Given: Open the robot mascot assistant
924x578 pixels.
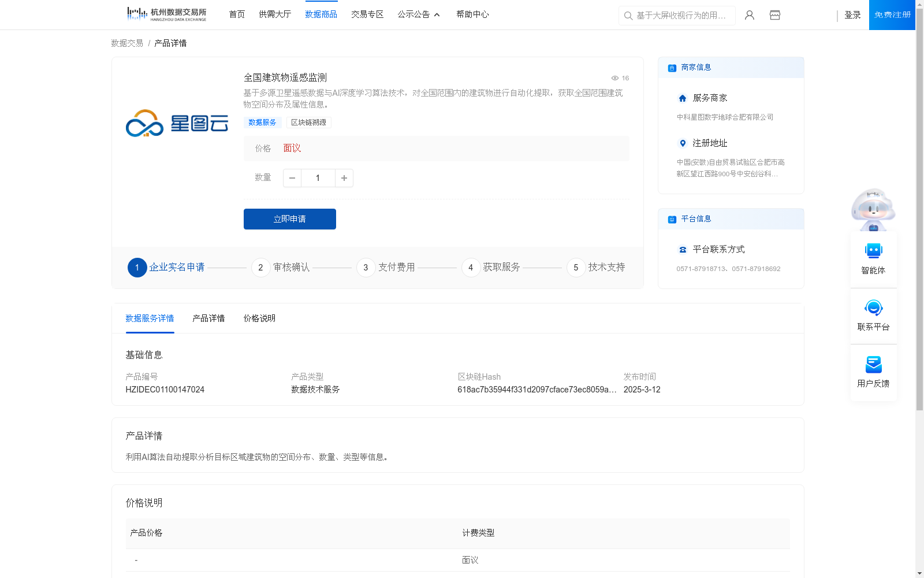Looking at the screenshot, I should (x=873, y=209).
